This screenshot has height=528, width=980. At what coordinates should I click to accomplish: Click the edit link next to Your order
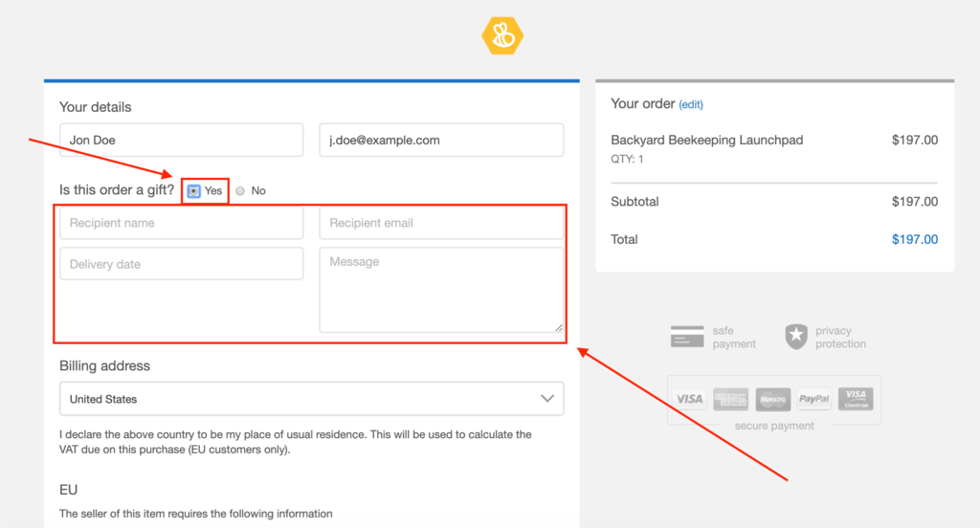[691, 104]
